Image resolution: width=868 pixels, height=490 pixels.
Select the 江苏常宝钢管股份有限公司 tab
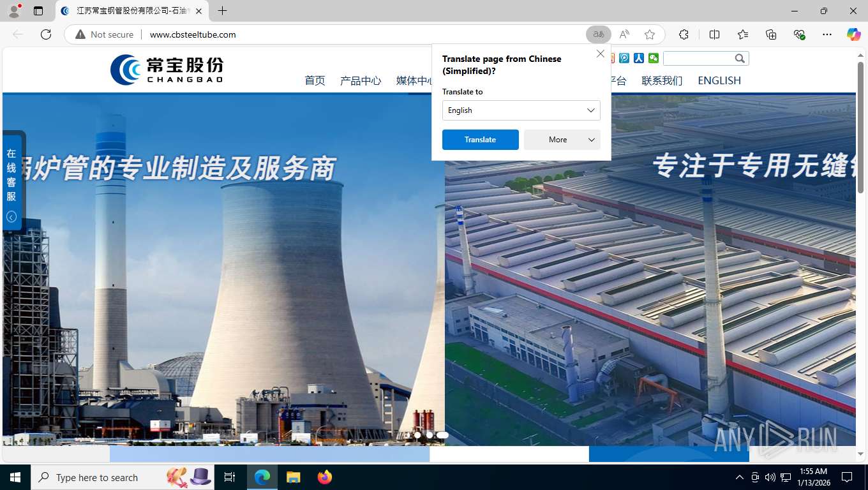point(132,11)
